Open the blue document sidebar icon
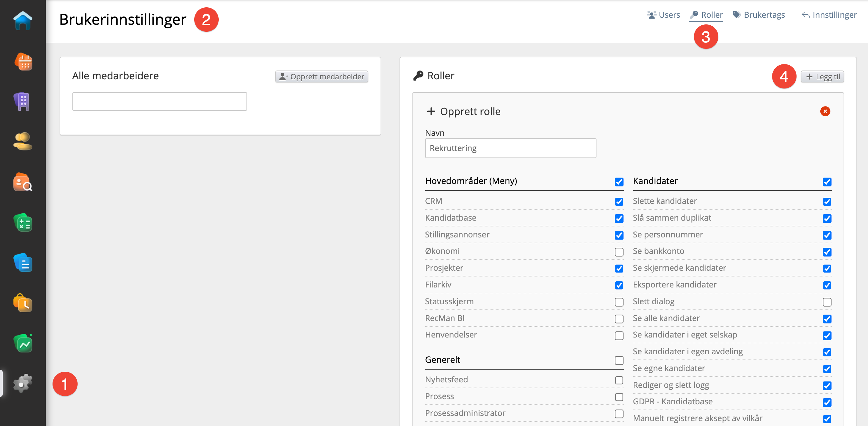This screenshot has height=426, width=868. click(x=23, y=263)
